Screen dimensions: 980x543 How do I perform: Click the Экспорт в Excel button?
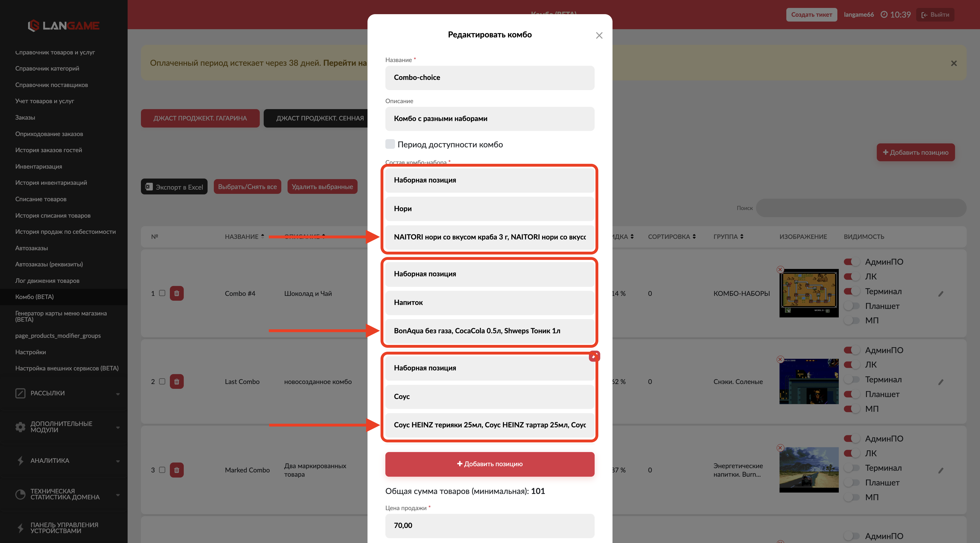174,187
